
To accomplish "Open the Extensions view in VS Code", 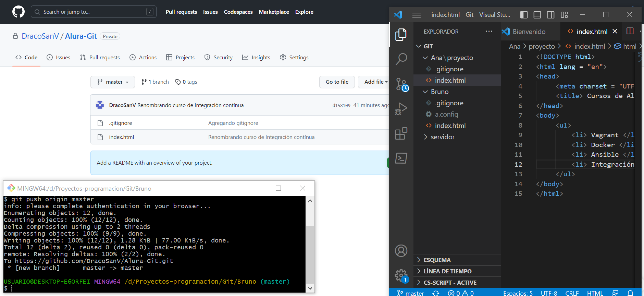I will tap(401, 133).
